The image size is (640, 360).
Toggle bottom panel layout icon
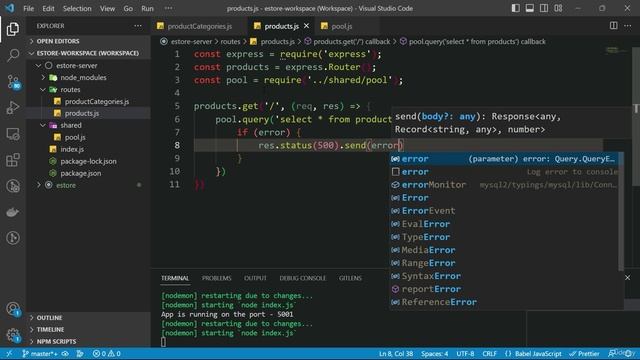click(x=530, y=8)
